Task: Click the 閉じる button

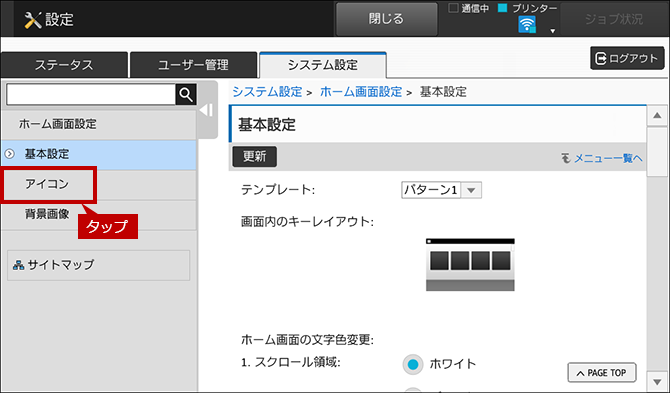Action: (x=386, y=19)
